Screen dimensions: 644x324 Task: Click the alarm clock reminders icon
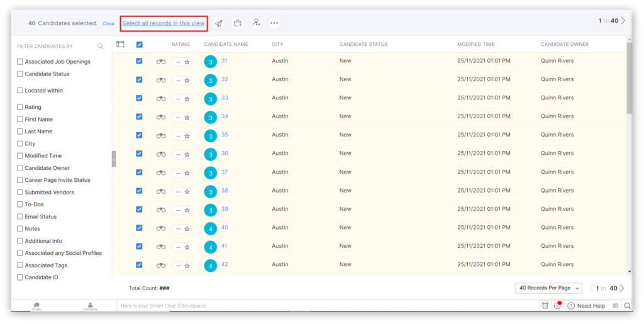pos(545,306)
